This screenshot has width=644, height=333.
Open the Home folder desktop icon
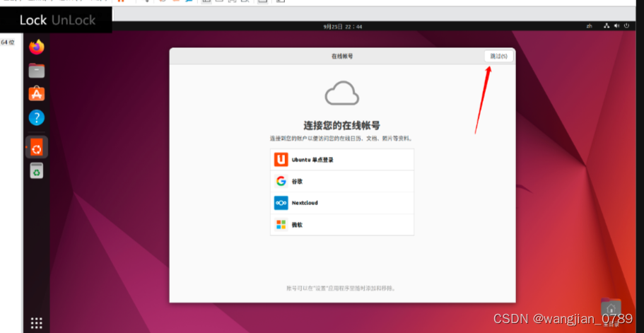click(611, 308)
